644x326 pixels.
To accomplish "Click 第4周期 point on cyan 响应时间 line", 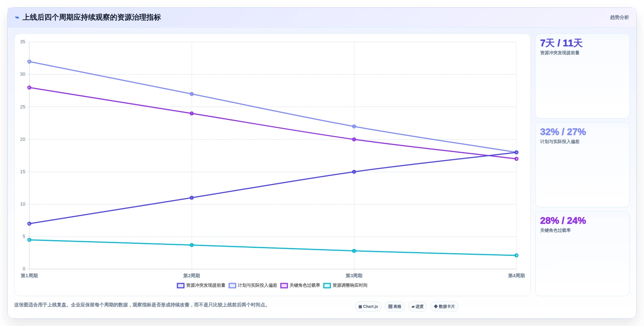I will [516, 255].
